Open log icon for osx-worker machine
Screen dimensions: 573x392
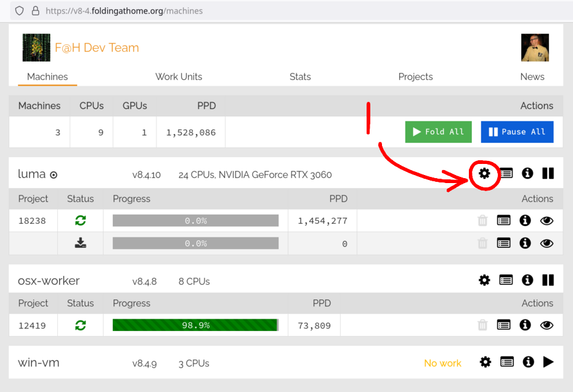coord(506,280)
